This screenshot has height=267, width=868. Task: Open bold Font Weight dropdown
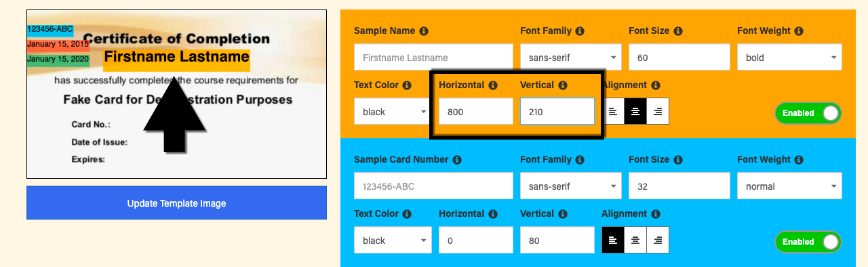(x=789, y=58)
